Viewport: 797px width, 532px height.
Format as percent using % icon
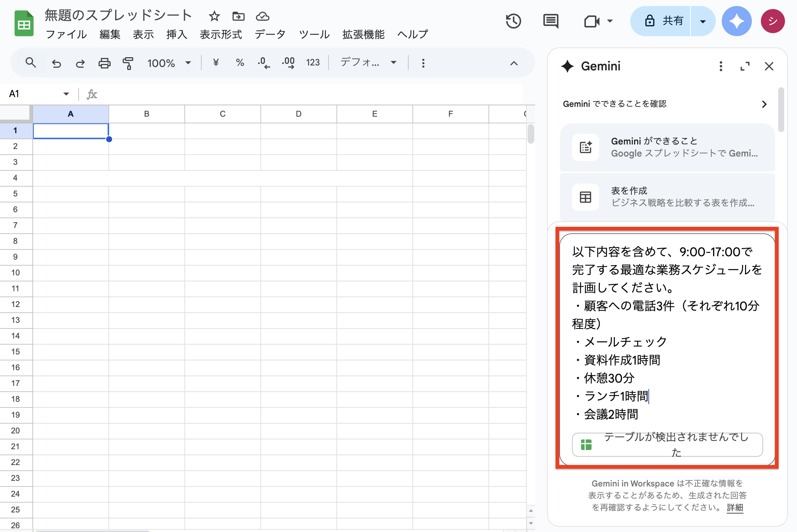pos(240,63)
